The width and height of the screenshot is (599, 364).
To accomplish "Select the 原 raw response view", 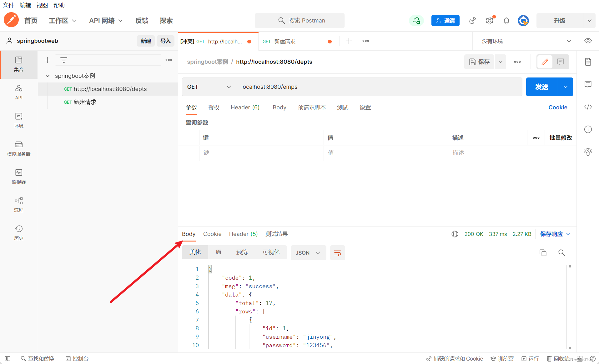I will pyautogui.click(x=219, y=252).
